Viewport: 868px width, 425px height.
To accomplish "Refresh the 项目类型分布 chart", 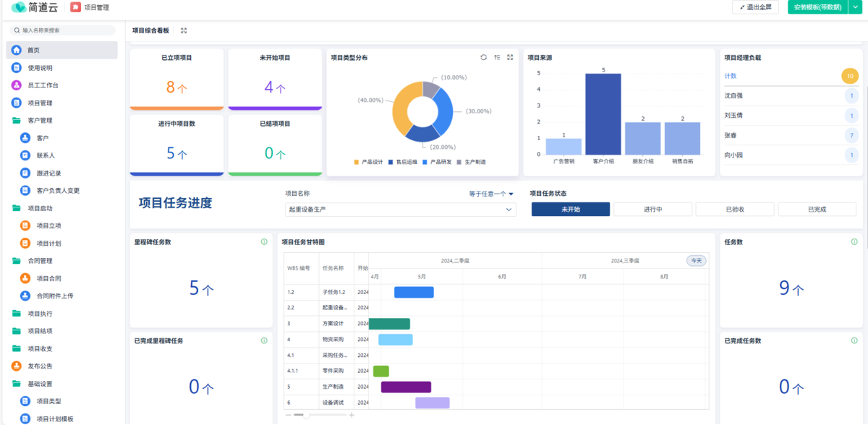I will click(484, 57).
